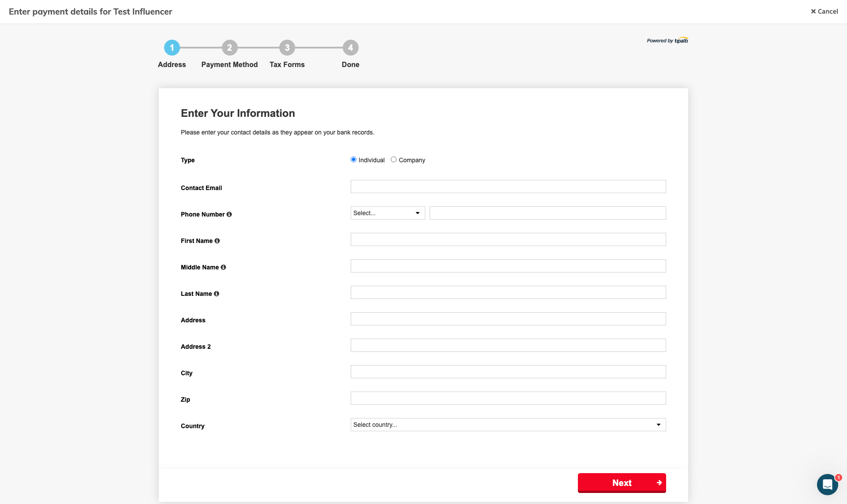Expand the Select country dropdown

tap(508, 425)
